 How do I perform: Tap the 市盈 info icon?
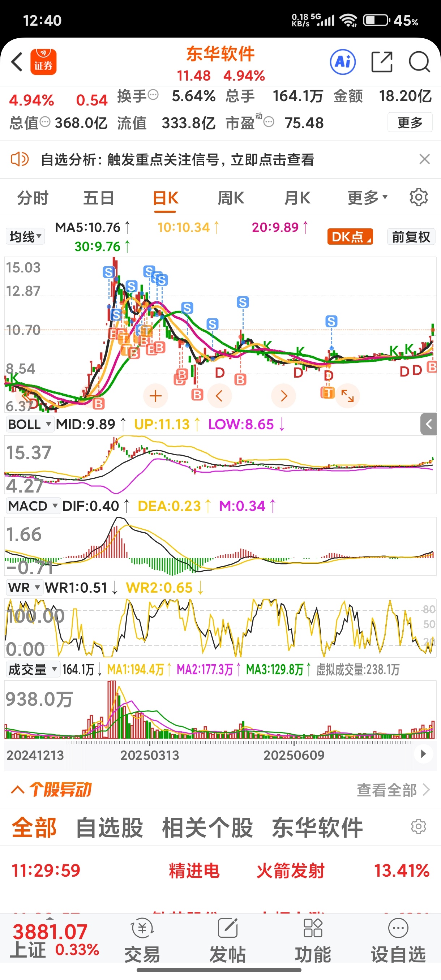tap(269, 122)
